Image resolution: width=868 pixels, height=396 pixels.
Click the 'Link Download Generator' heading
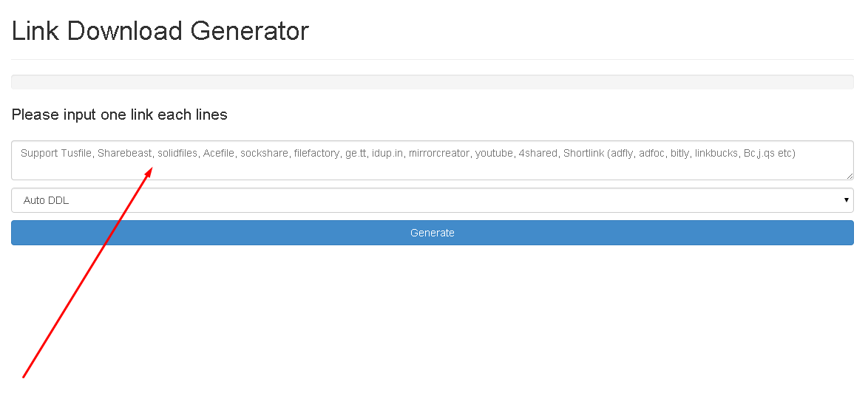(x=160, y=30)
